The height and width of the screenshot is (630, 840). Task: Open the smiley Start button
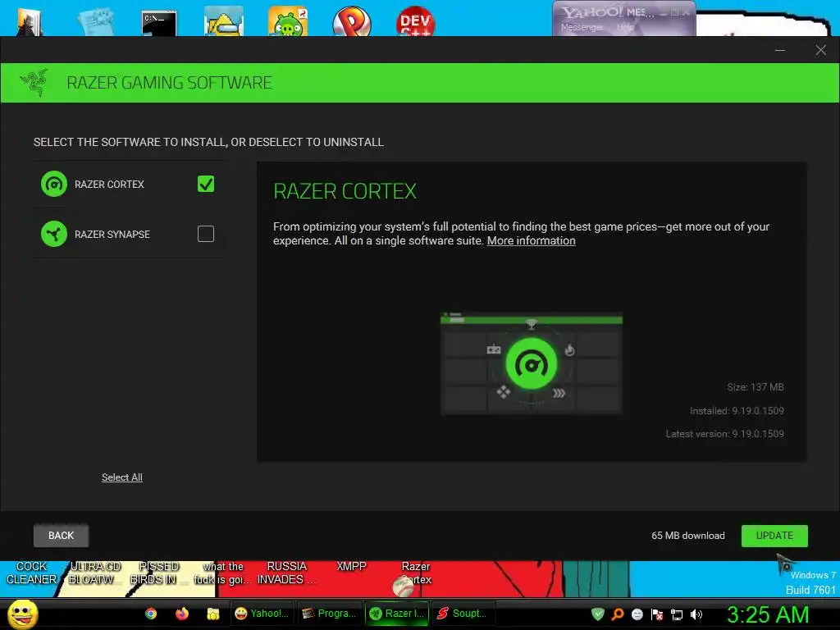[x=22, y=614]
